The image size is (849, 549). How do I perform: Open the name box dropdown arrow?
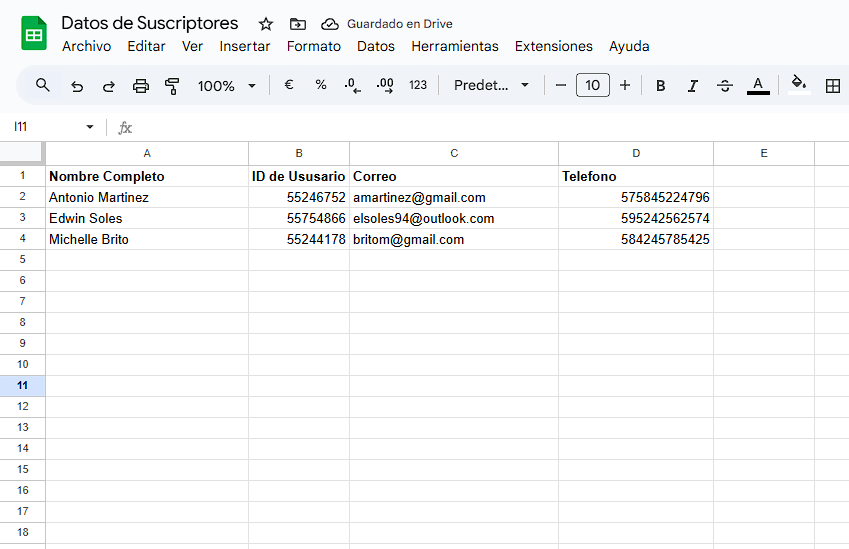pos(90,127)
